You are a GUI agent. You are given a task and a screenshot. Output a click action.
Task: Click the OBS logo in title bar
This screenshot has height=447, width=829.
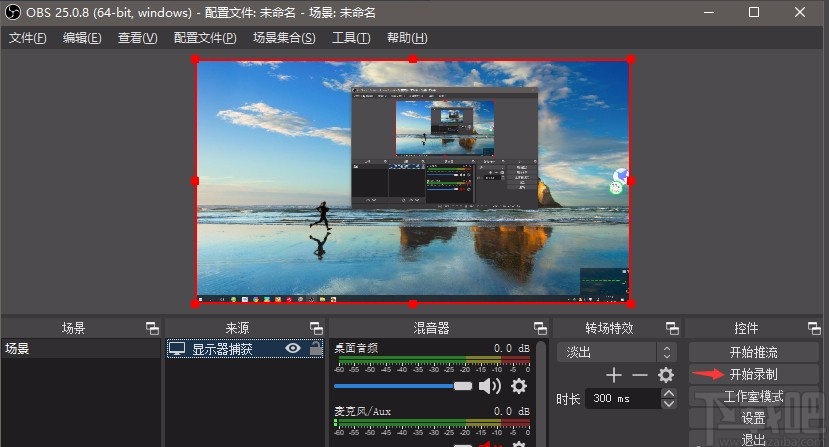point(12,12)
